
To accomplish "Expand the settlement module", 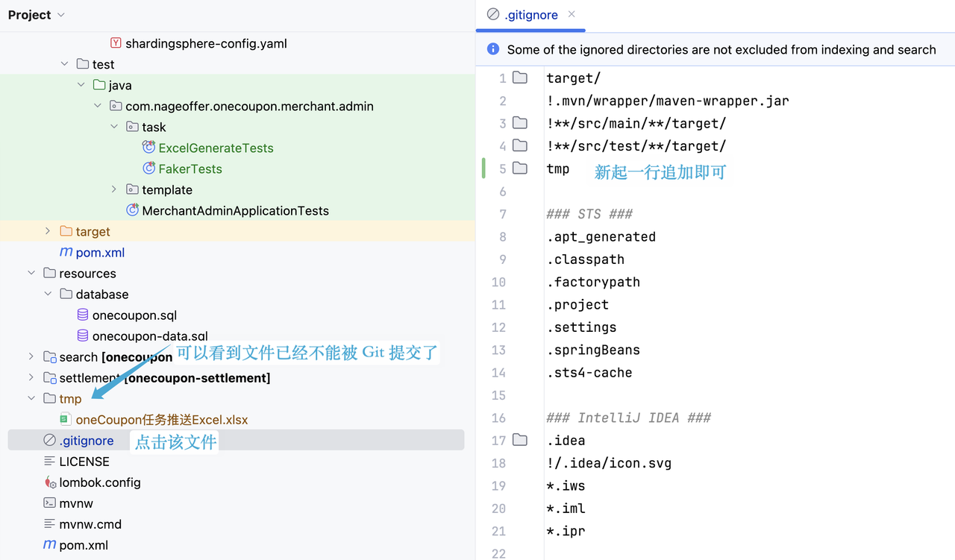I will tap(31, 377).
